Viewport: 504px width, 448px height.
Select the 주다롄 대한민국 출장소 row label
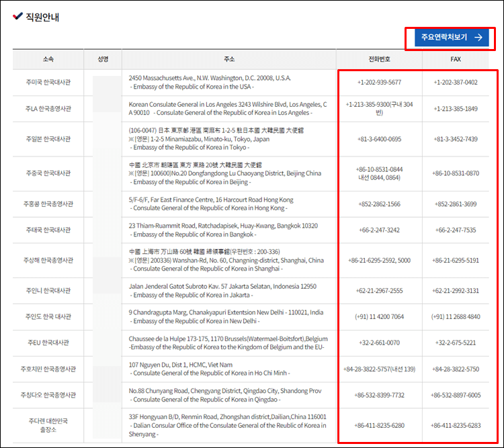pyautogui.click(x=48, y=425)
